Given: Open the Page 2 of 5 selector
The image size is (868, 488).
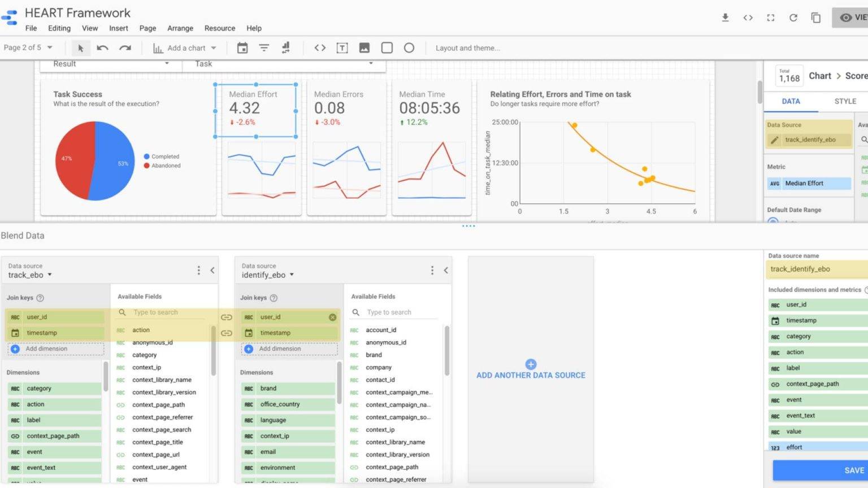Looking at the screenshot, I should [x=28, y=47].
